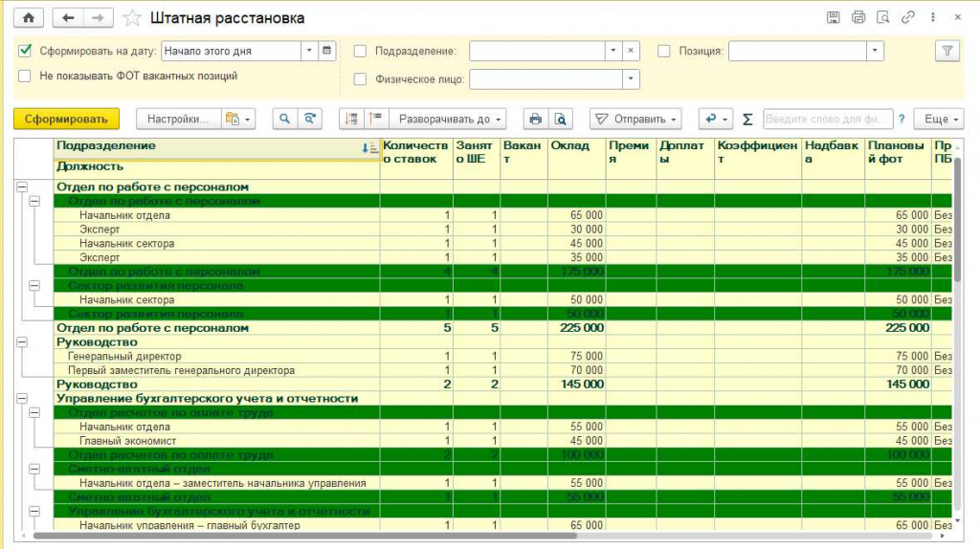Click the Сформировать button
This screenshot has height=549, width=980.
[66, 119]
